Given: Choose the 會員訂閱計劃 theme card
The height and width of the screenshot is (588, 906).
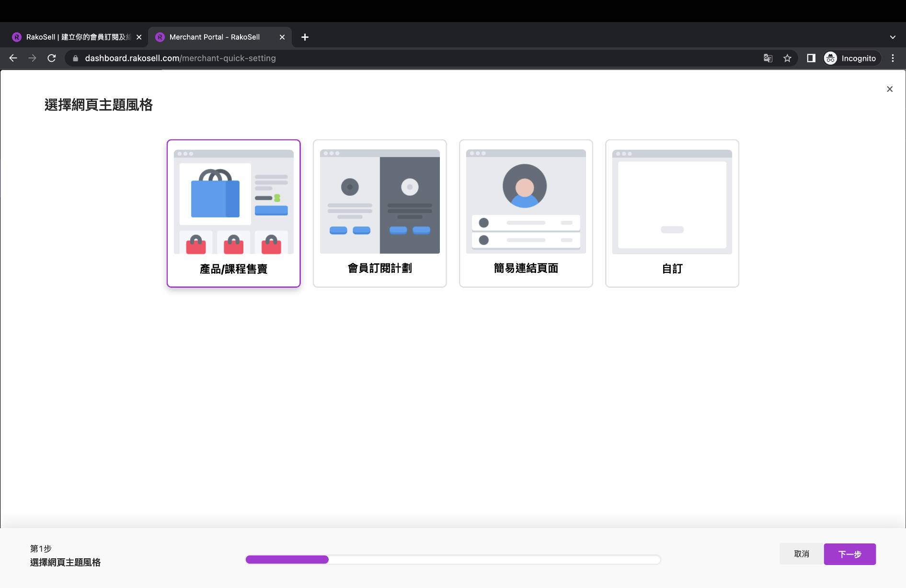Looking at the screenshot, I should [379, 214].
